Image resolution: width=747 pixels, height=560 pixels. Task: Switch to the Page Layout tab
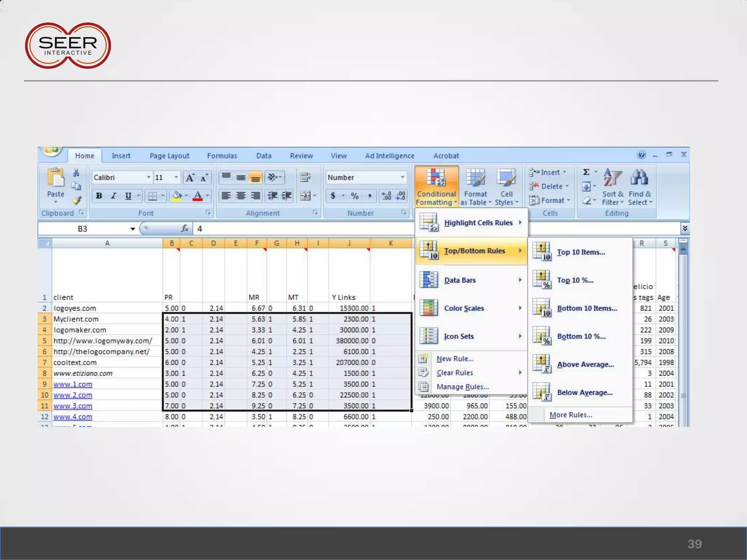pos(169,156)
